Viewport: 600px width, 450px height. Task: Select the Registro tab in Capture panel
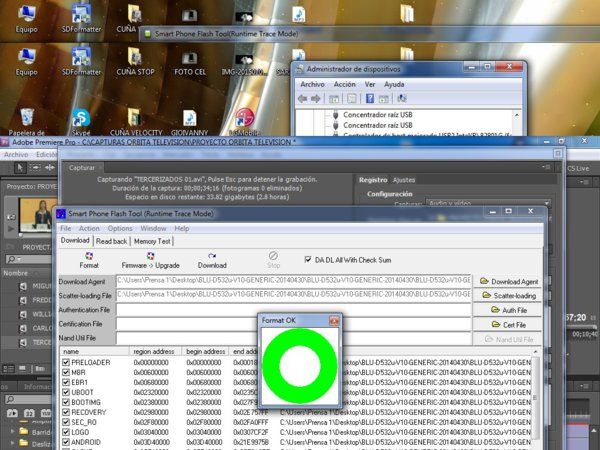click(373, 180)
